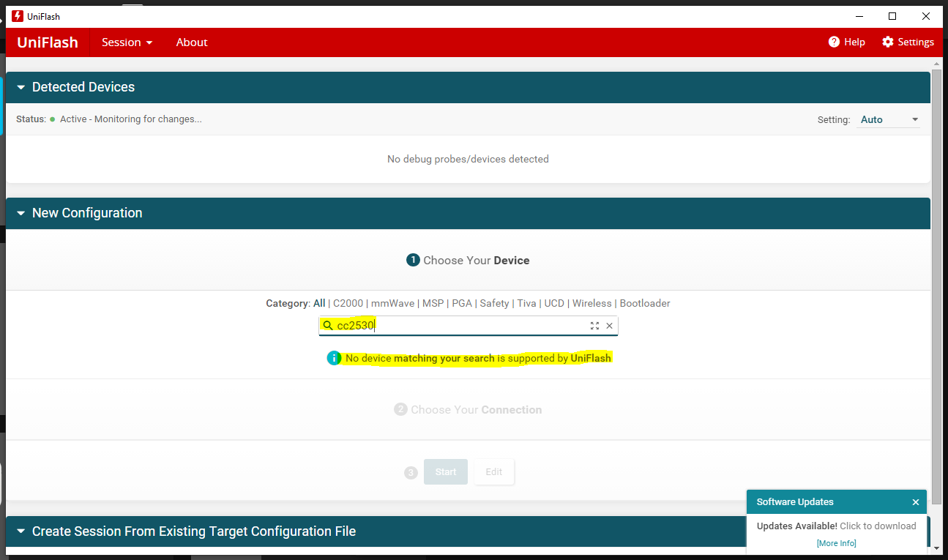Click the 'Choose Your Connection' step heading

(476, 410)
